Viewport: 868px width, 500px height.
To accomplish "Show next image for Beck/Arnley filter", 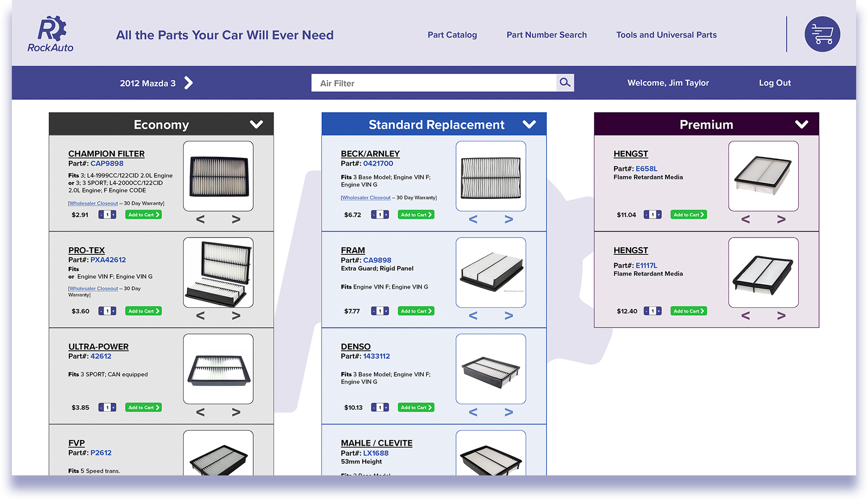I will pyautogui.click(x=509, y=219).
